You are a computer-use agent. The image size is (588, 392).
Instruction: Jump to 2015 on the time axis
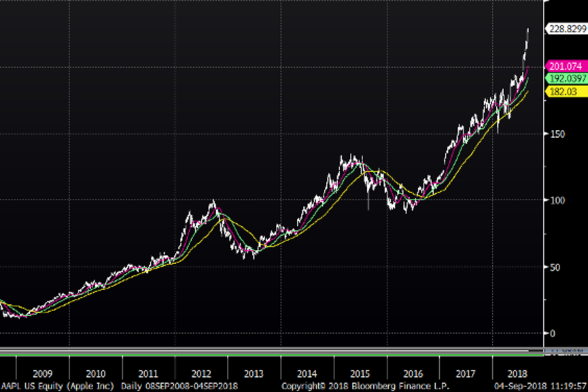click(x=360, y=373)
